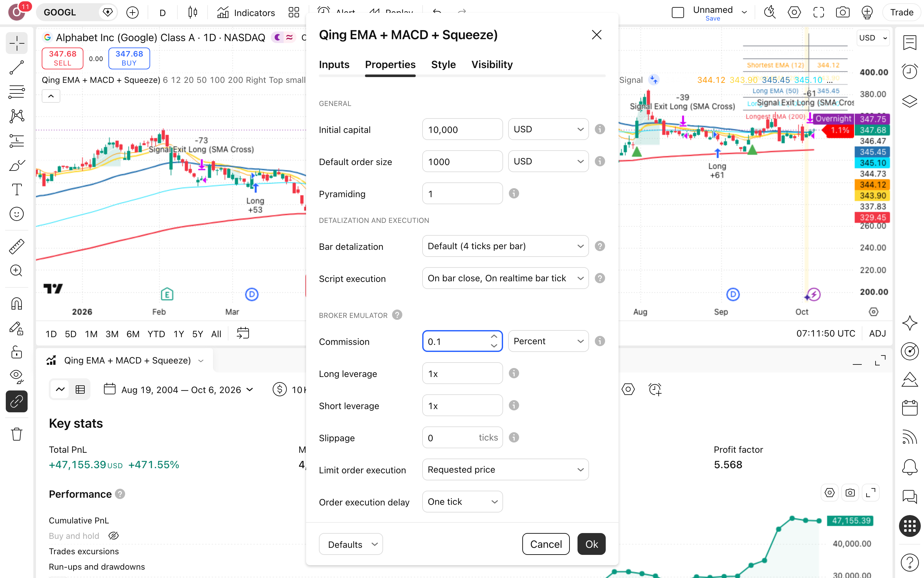This screenshot has height=578, width=924.
Task: Click the Trade button
Action: point(902,12)
